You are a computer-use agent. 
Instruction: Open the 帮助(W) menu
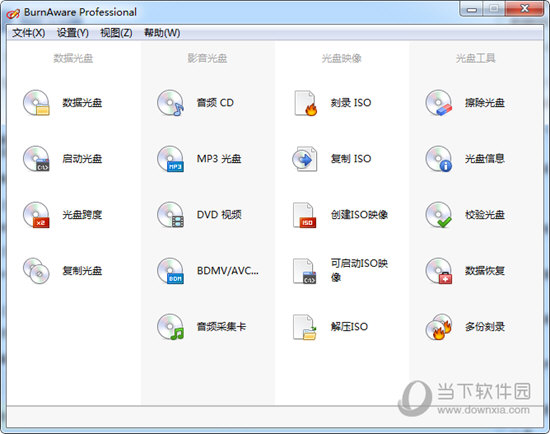162,33
